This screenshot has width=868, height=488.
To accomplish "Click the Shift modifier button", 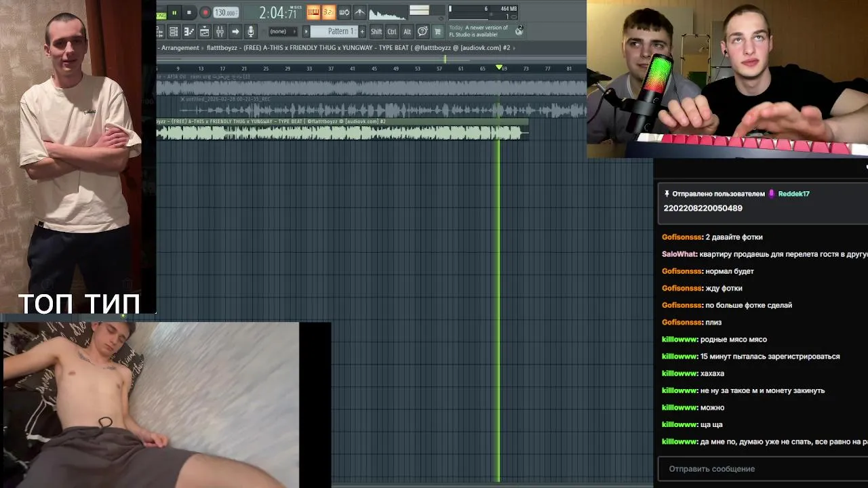I will click(376, 31).
